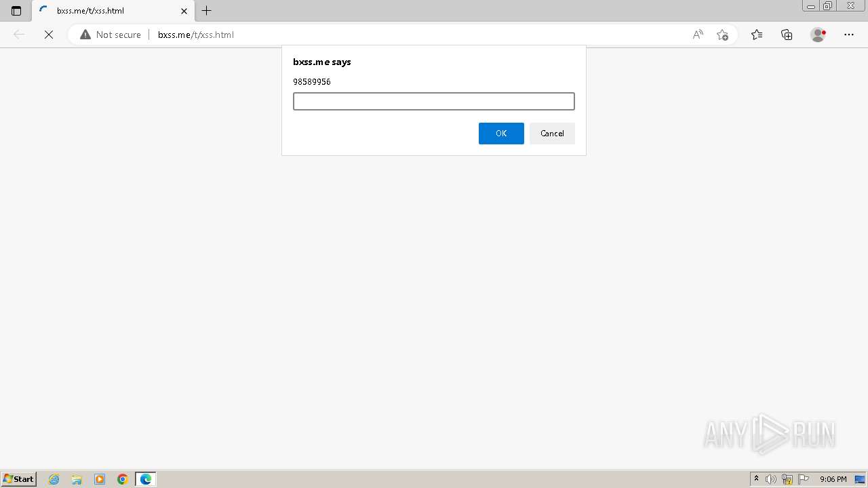Launch Internet Explorer from taskbar
Viewport: 868px width, 488px height.
pos(54,479)
